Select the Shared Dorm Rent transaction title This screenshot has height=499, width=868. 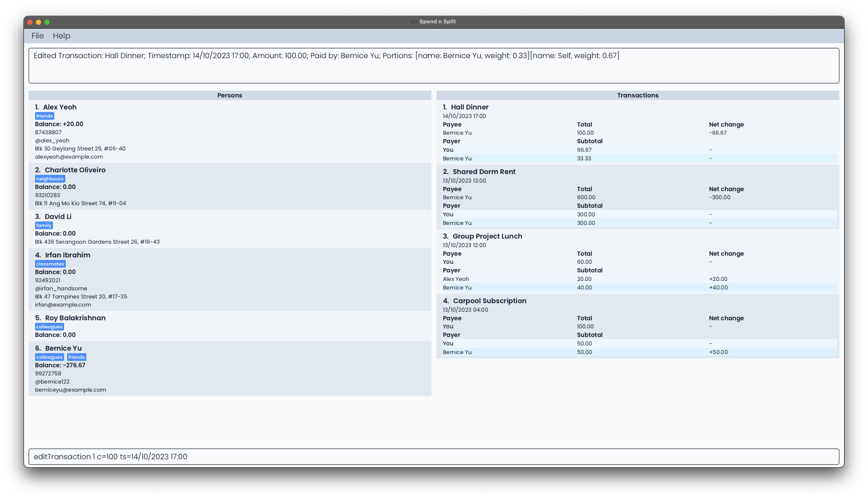pos(484,172)
